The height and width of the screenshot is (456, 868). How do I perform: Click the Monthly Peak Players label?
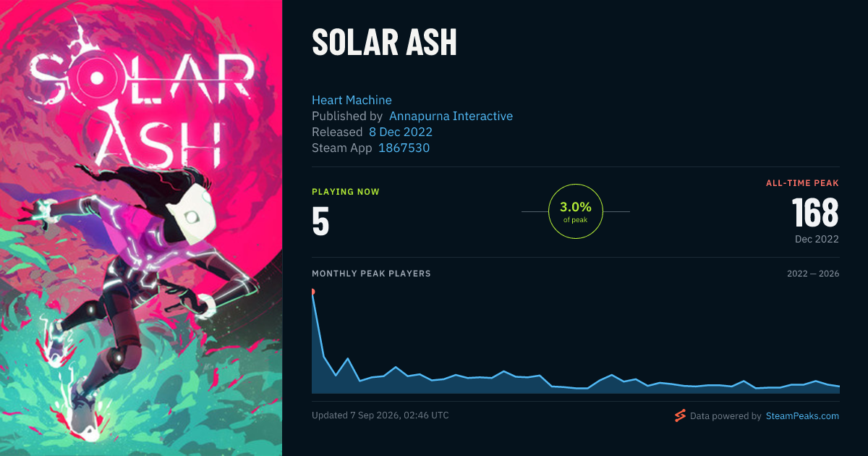[x=371, y=274]
